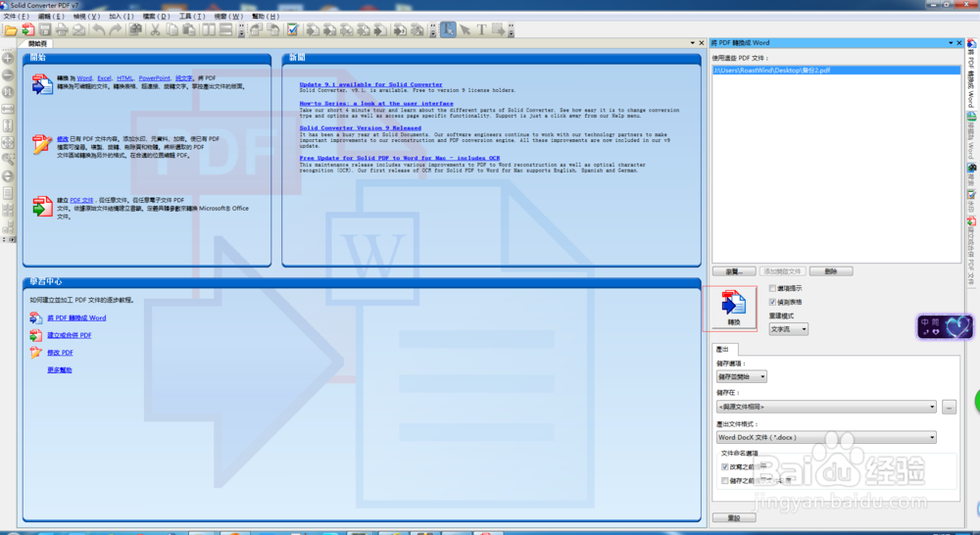Click the fit width icon in left sidebar
980x535 pixels.
point(8,109)
